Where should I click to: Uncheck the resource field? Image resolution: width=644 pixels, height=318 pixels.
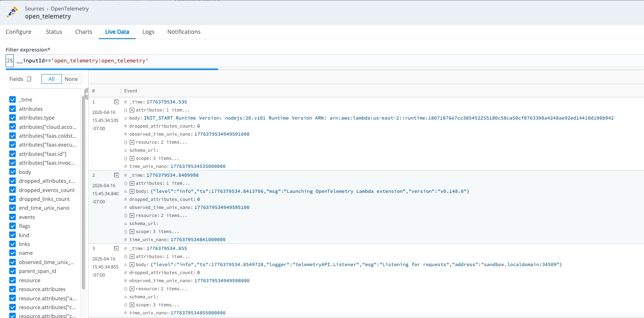click(12, 280)
